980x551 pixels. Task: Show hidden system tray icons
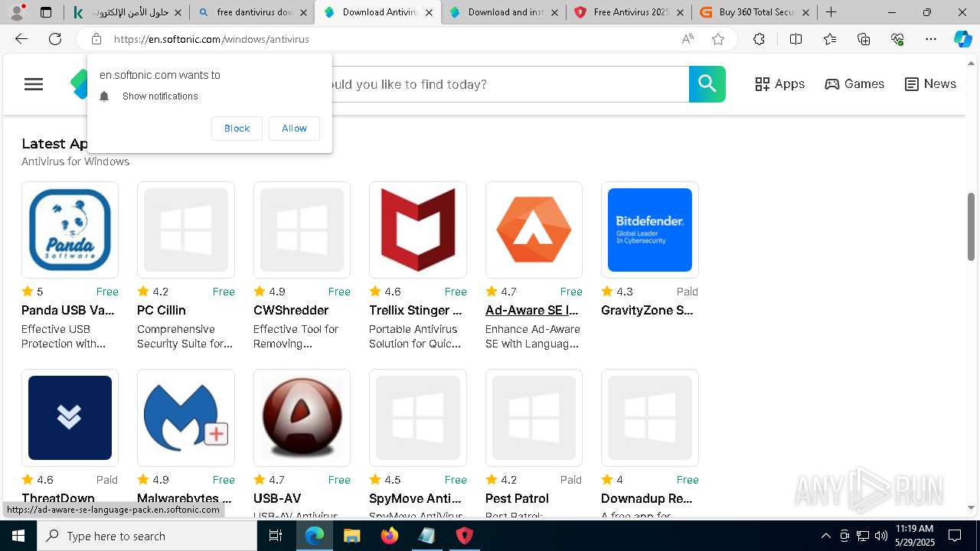(825, 536)
